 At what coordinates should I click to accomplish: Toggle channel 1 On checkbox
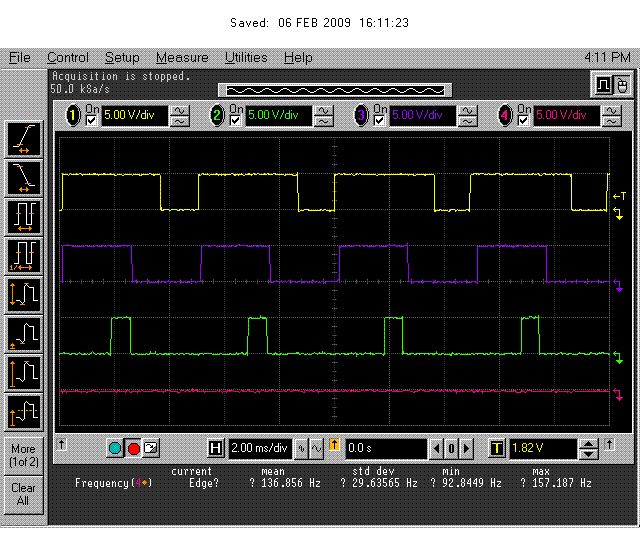pos(93,120)
